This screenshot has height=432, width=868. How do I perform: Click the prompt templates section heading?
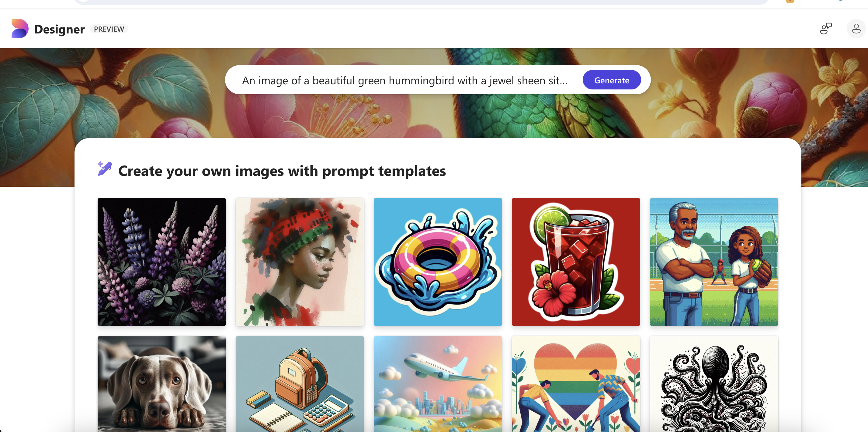[x=282, y=171]
